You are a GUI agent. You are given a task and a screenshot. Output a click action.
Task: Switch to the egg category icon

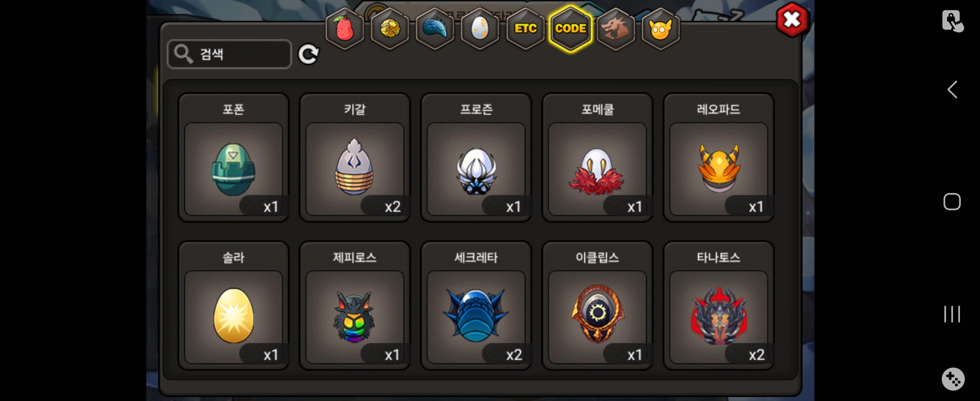pyautogui.click(x=480, y=29)
